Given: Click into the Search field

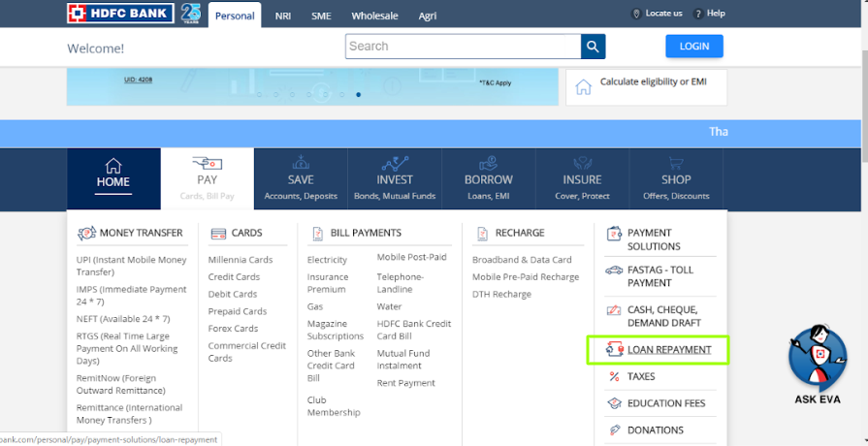Looking at the screenshot, I should pyautogui.click(x=463, y=47).
